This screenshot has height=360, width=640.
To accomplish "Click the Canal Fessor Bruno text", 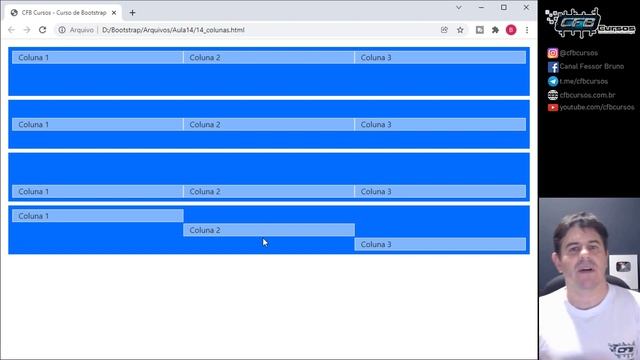I will pos(591,66).
